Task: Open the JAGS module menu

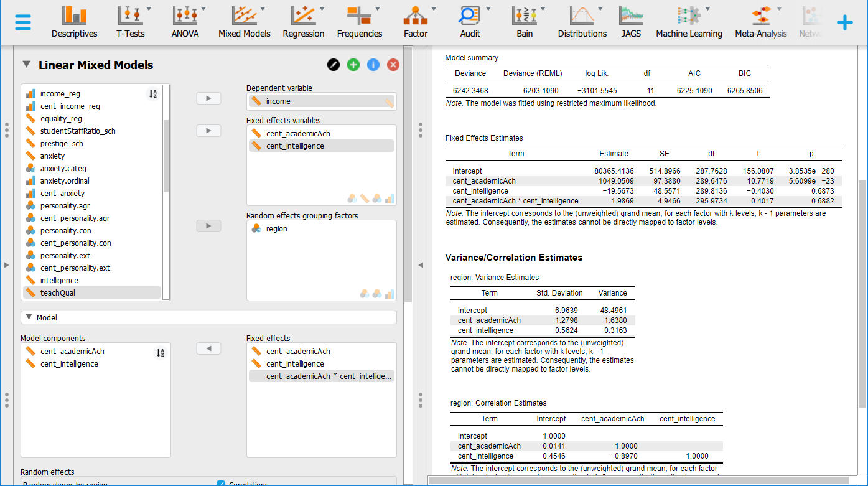Action: click(x=631, y=17)
